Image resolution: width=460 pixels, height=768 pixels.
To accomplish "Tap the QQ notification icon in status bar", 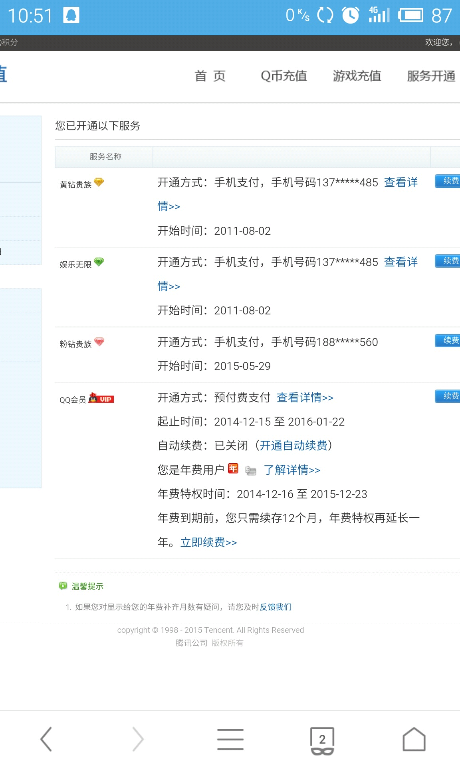I will pyautogui.click(x=71, y=16).
